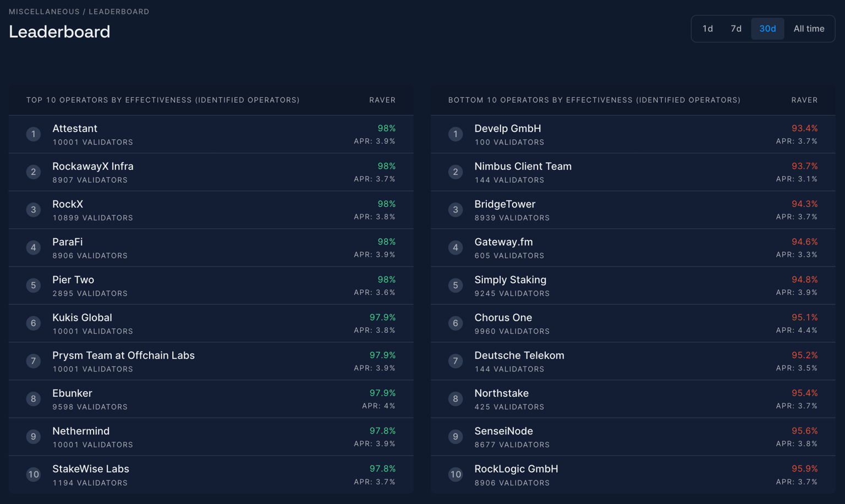Open the ParaFi operator
Image resolution: width=845 pixels, height=504 pixels.
tap(67, 242)
